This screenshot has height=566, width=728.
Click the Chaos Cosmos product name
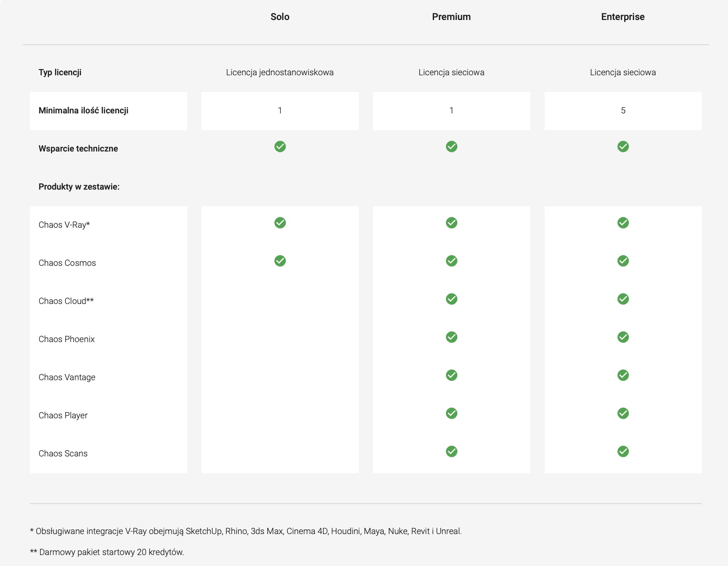67,263
